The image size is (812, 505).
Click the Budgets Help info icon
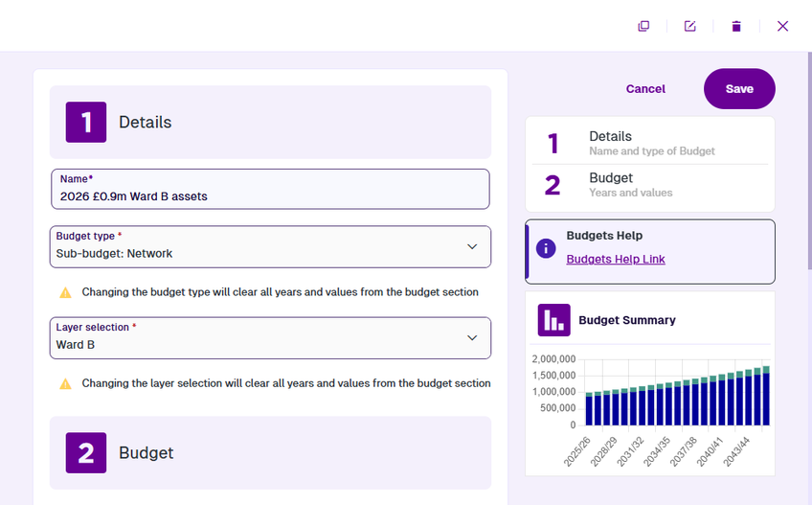point(546,248)
